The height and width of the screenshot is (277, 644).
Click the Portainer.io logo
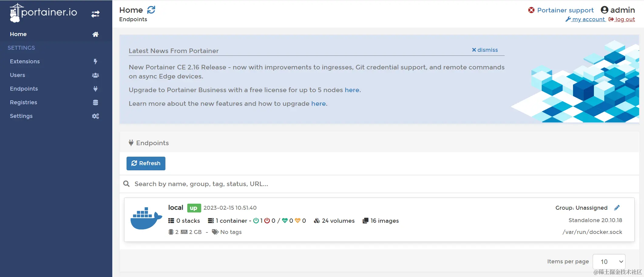coord(43,12)
